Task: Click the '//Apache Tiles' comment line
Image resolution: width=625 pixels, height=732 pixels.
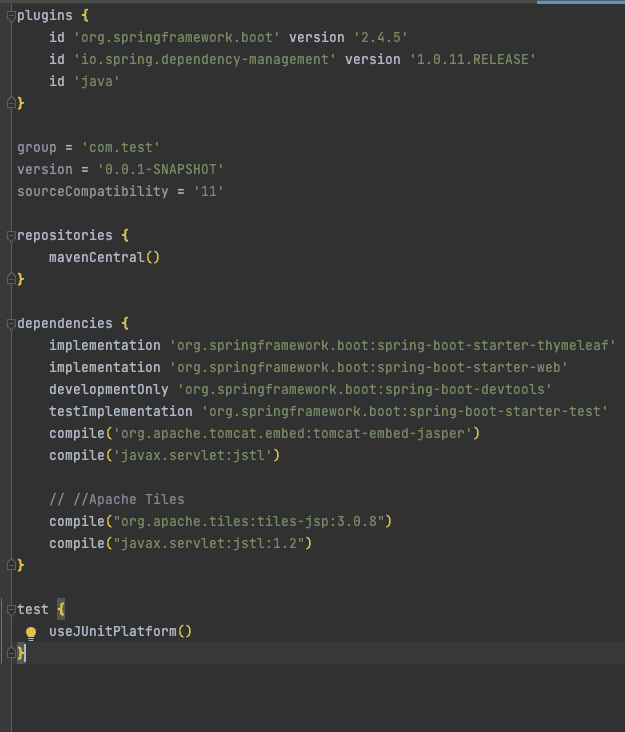Action: (x=117, y=500)
